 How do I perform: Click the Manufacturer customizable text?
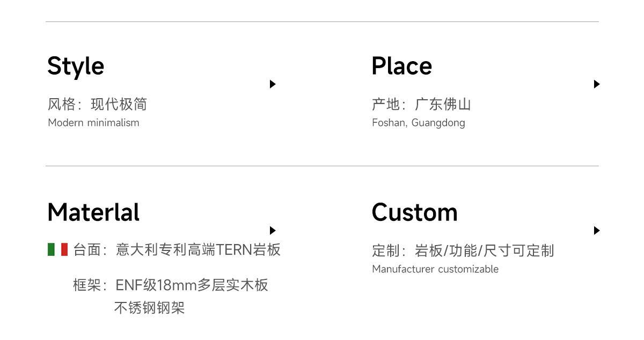(x=435, y=269)
